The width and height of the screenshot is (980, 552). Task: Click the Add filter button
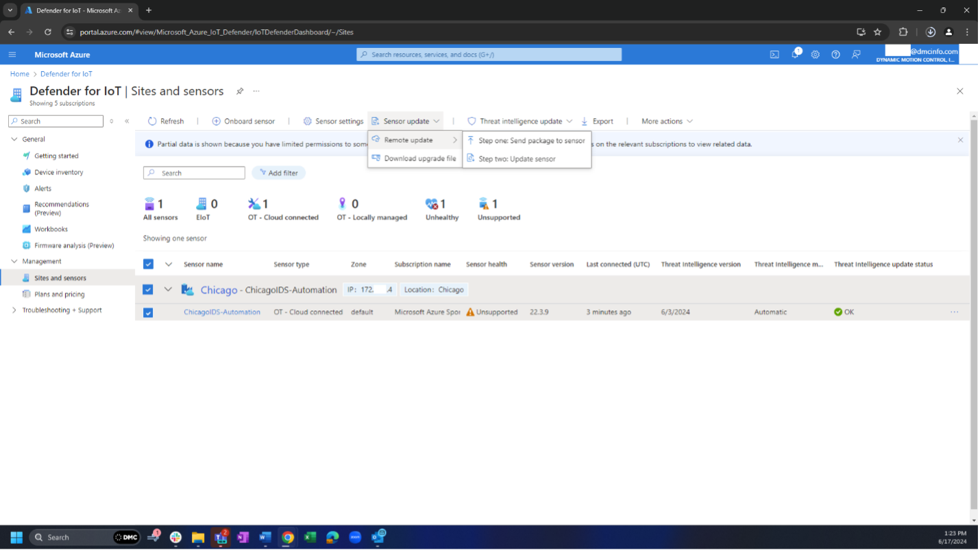click(278, 173)
